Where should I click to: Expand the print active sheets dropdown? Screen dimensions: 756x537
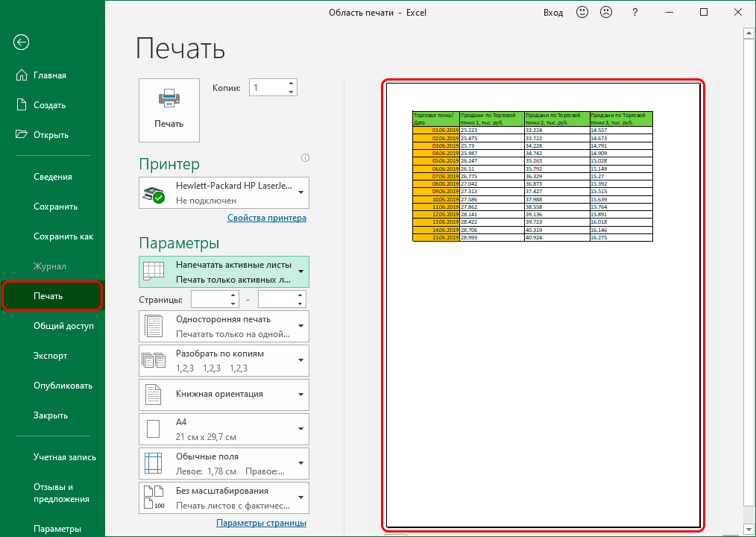click(224, 271)
